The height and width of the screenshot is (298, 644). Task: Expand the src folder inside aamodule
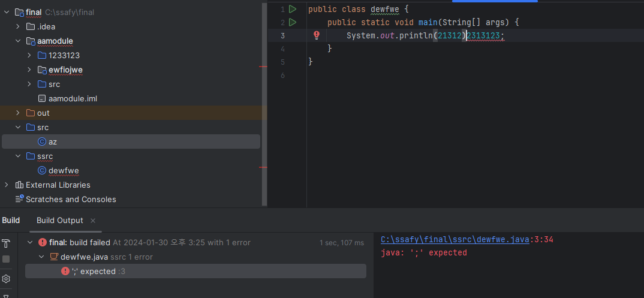29,84
